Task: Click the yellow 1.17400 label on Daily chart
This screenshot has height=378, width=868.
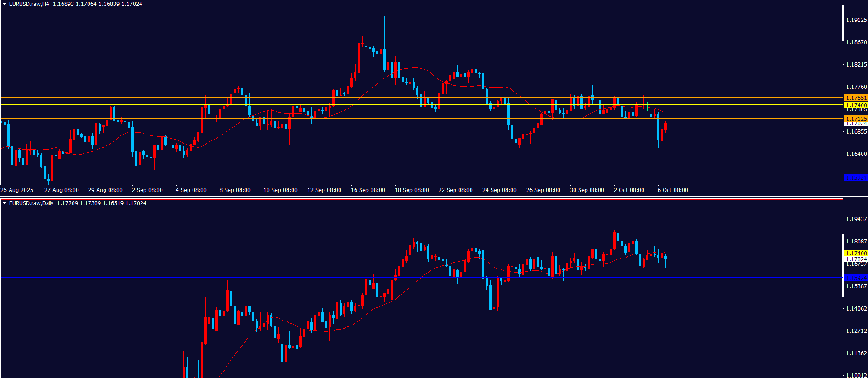Action: (856, 253)
